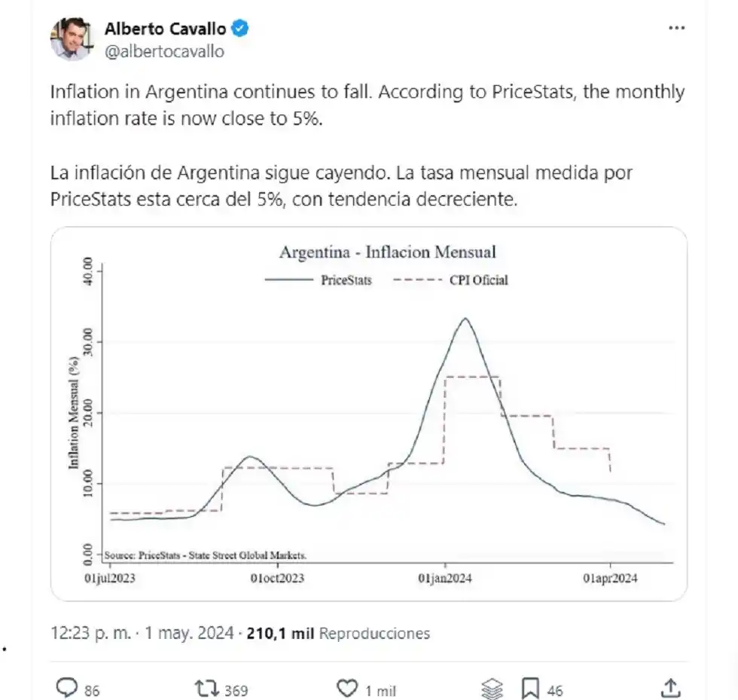
Task: Click the 86 replies count
Action: tap(93, 689)
